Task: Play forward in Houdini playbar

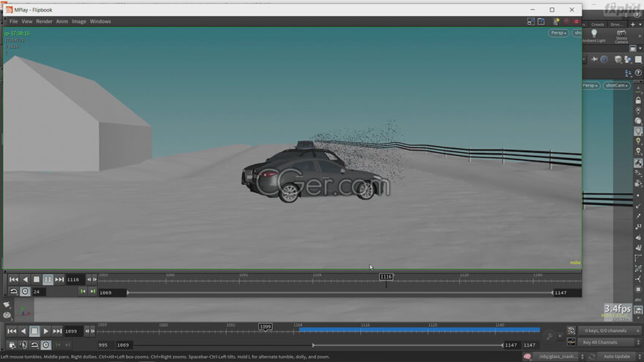Action: coord(46,331)
